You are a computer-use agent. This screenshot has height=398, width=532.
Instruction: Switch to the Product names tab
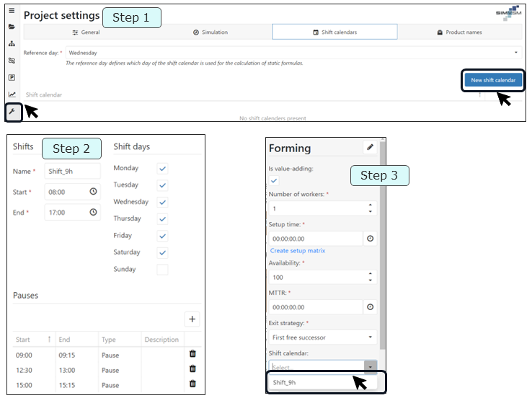(x=459, y=32)
